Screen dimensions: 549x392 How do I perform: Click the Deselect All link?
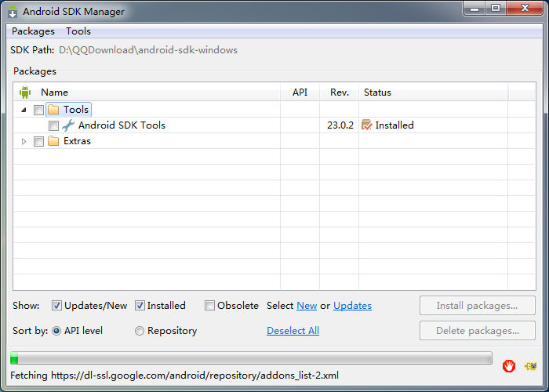[x=293, y=331]
